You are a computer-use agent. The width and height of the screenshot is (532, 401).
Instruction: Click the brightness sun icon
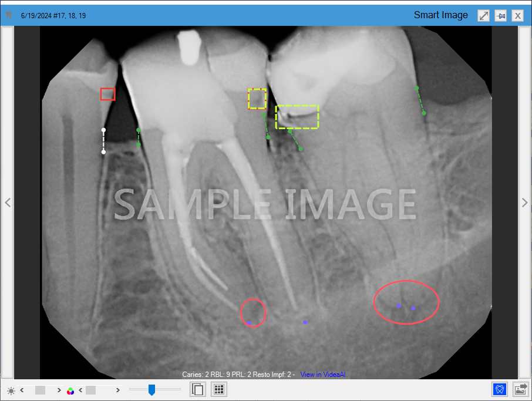point(11,390)
